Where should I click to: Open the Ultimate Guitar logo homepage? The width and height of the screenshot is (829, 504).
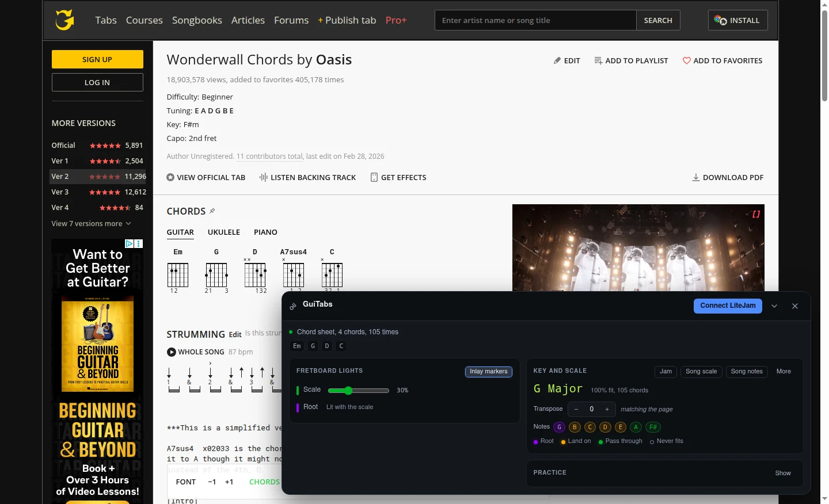tap(65, 20)
